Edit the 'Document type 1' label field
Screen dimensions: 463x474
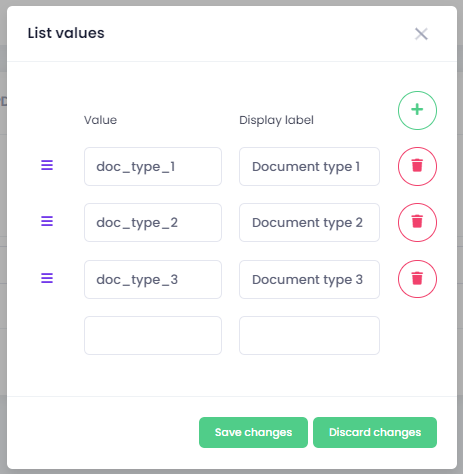[309, 166]
